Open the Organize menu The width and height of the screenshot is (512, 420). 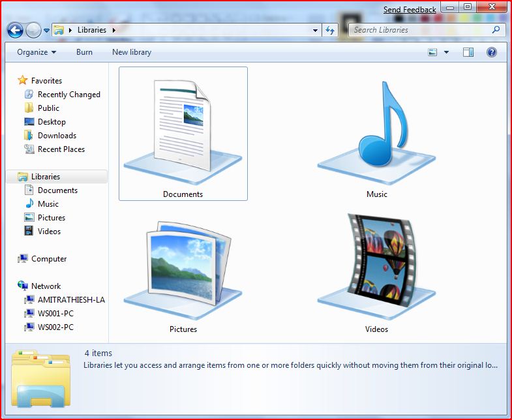pyautogui.click(x=37, y=52)
